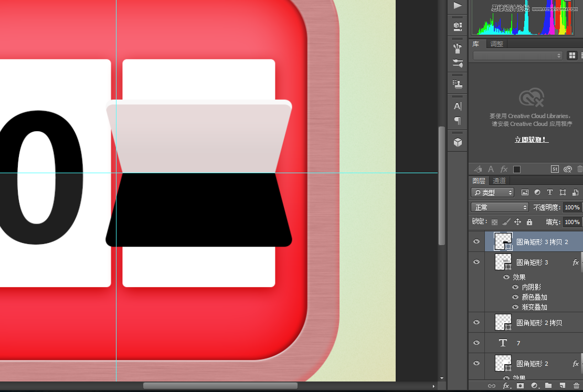The height and width of the screenshot is (392, 583).
Task: Click the 不透明度 opacity value field
Action: pyautogui.click(x=572, y=207)
